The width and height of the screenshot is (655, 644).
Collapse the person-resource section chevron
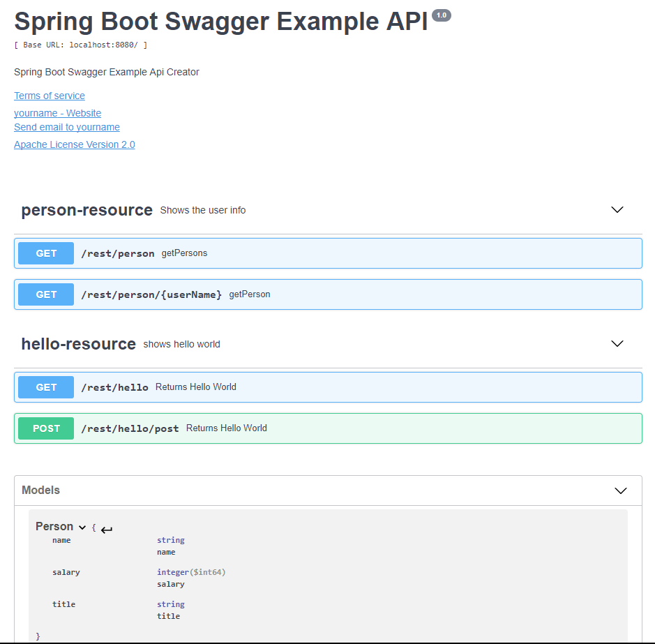click(617, 210)
